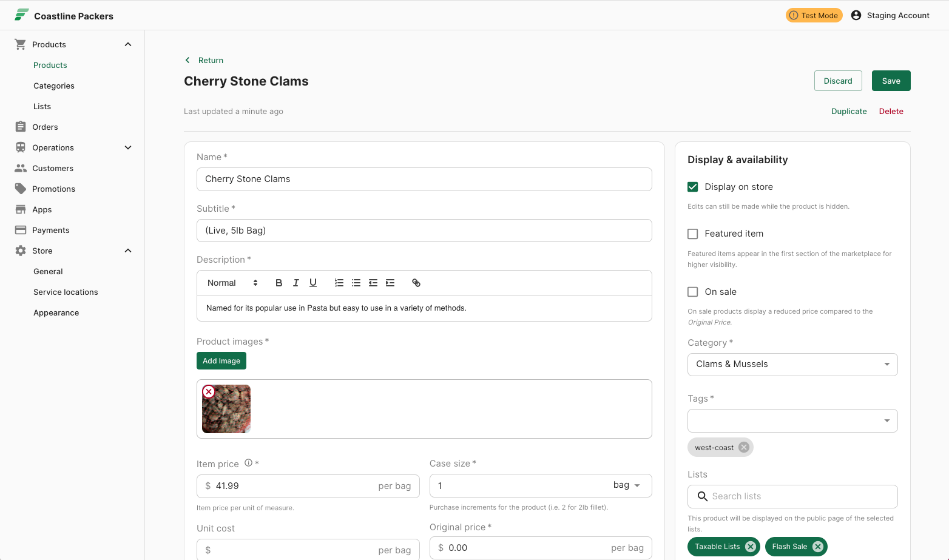Show the Item price info tooltip
The image size is (949, 560).
248,463
